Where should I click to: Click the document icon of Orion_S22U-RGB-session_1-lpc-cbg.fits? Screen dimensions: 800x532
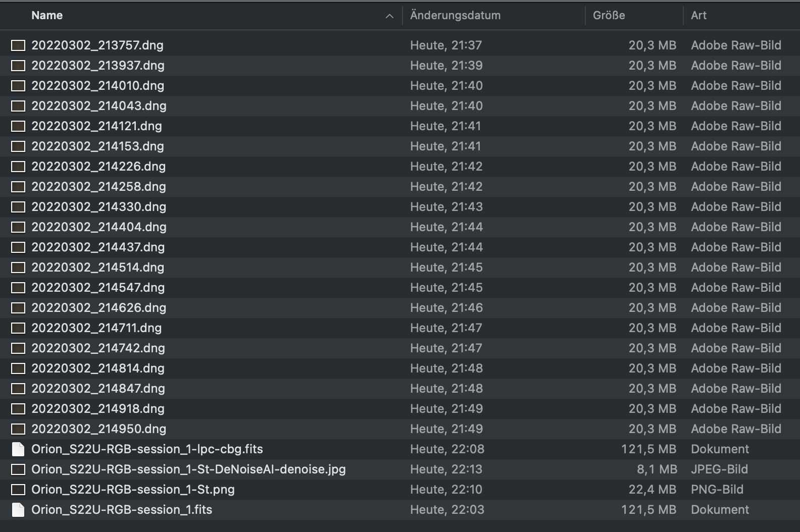coord(18,449)
